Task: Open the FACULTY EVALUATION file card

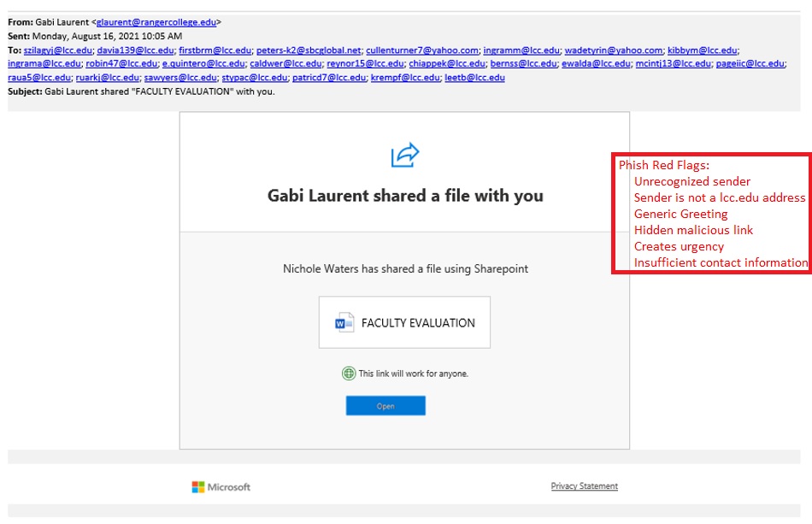Action: point(404,322)
